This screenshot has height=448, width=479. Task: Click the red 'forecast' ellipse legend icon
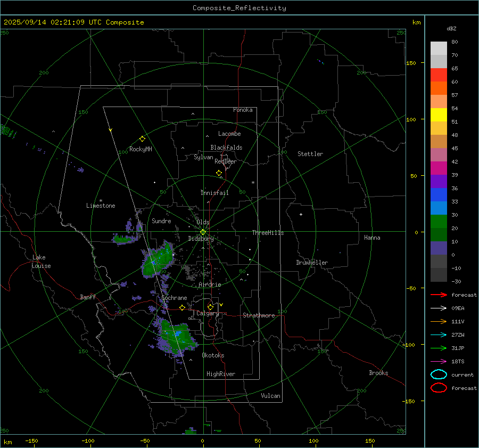tap(439, 388)
